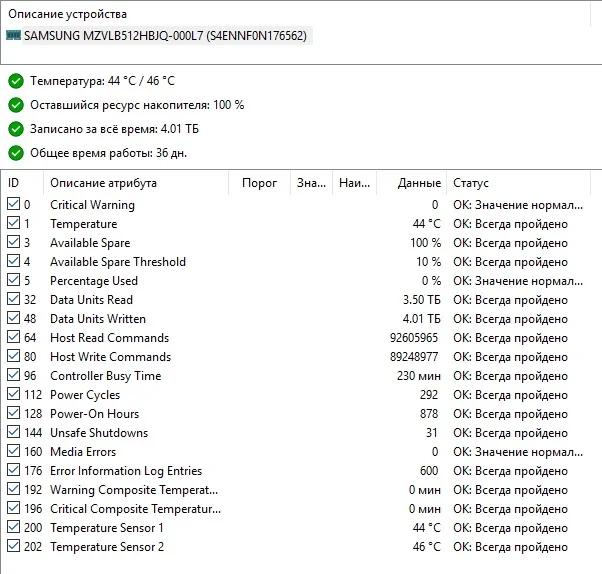The width and height of the screenshot is (602, 574).
Task: Toggle the Controller Busy Time checkbox
Action: point(13,375)
